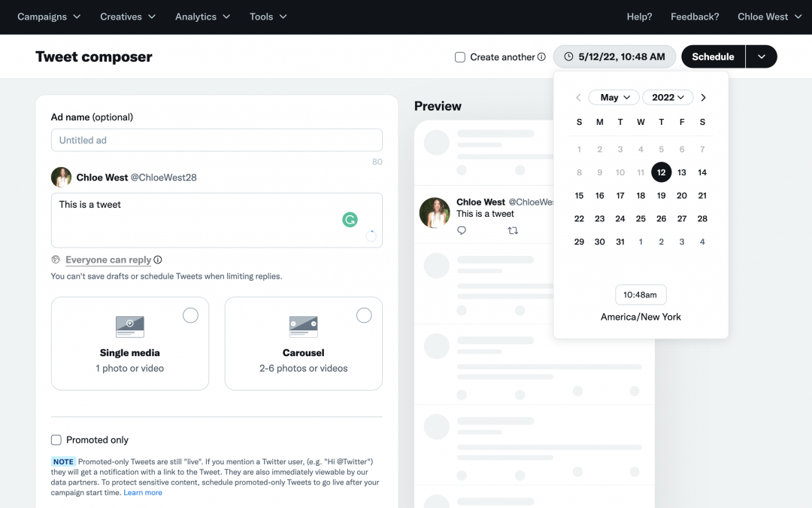Select May 25 in the calendar

coord(641,219)
